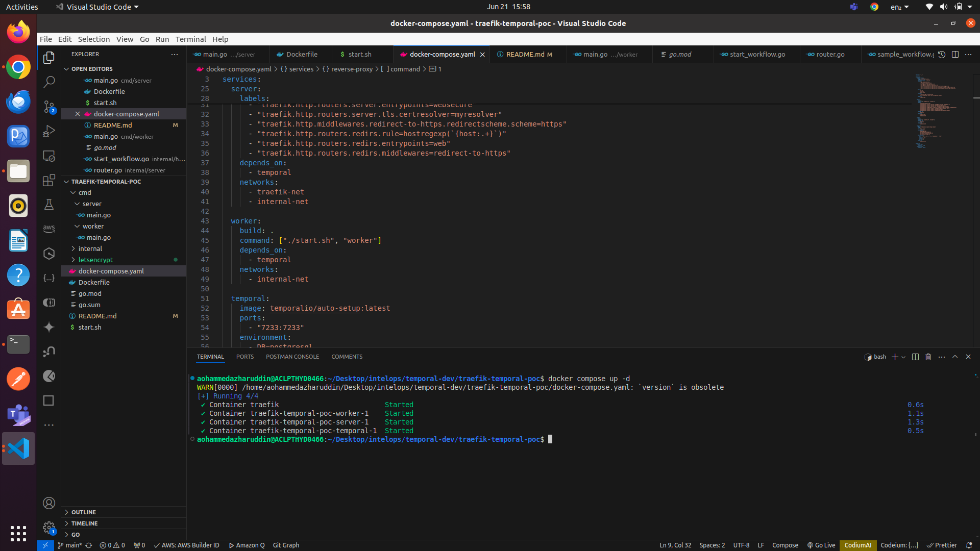Open editor timeline history icon
Viewport: 980px width, 551px height.
942,54
